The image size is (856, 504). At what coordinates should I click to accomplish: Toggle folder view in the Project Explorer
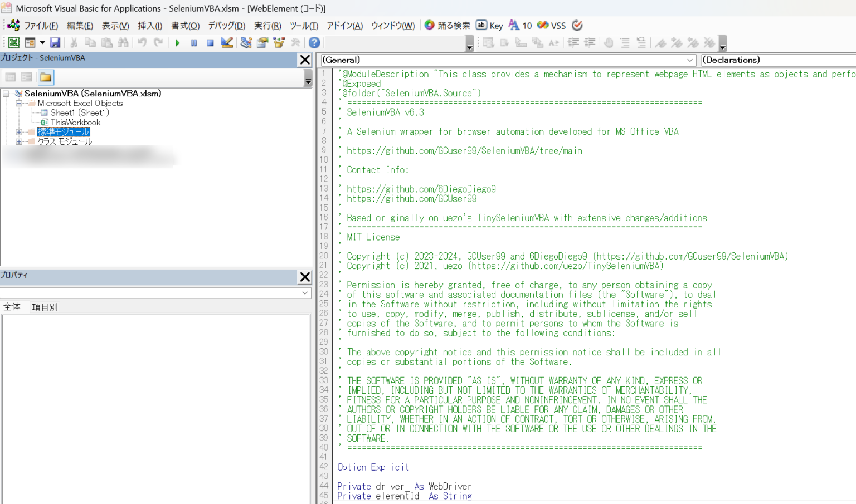(x=46, y=77)
